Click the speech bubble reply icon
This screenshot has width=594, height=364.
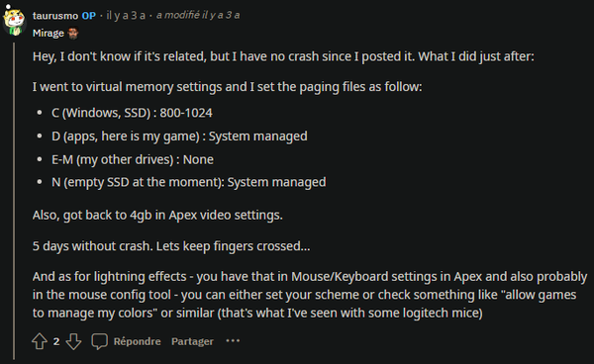(x=100, y=341)
